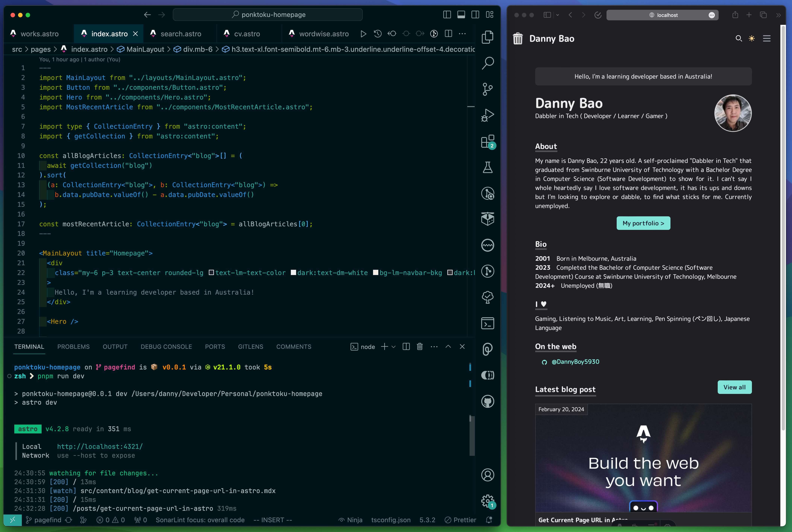Open notifications bell in status bar
Viewport: 792px width, 532px height.
click(x=489, y=520)
